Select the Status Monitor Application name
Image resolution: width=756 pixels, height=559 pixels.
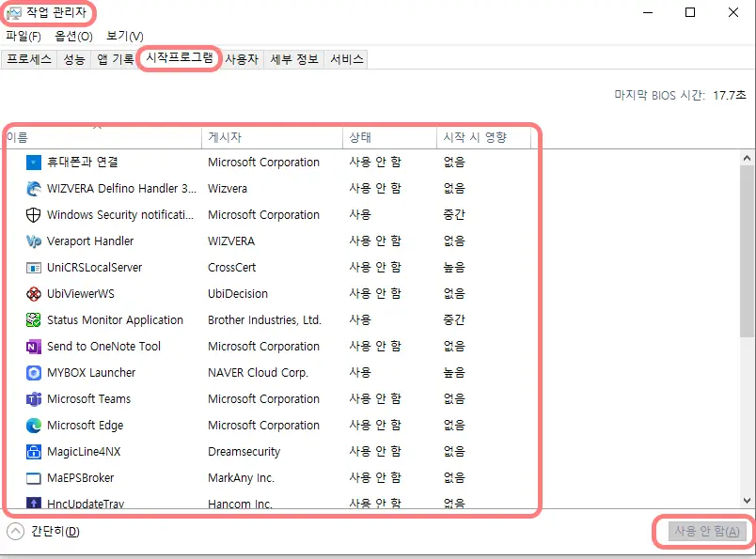(x=116, y=320)
